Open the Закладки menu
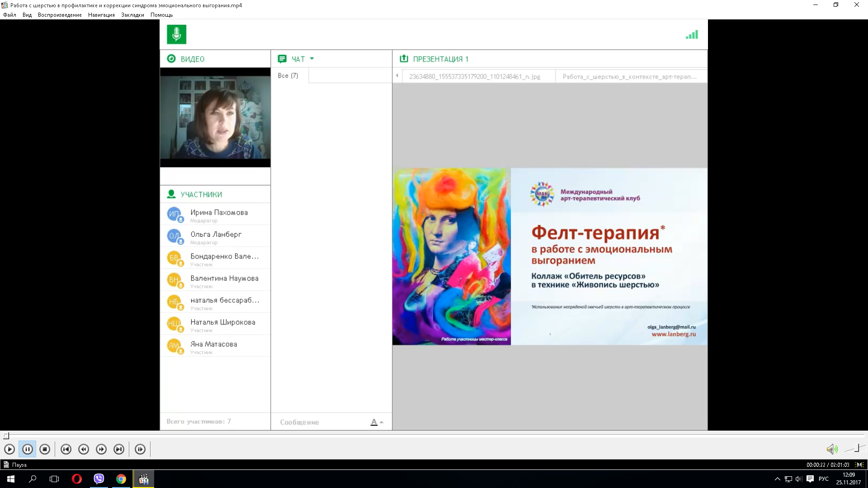 click(x=132, y=15)
